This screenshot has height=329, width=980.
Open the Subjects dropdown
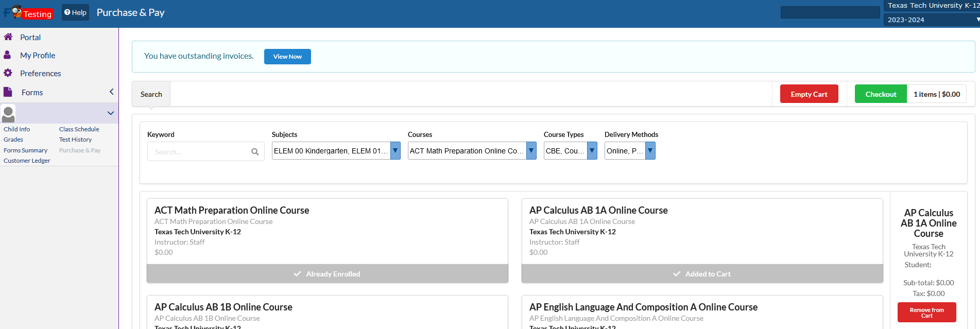pos(336,151)
